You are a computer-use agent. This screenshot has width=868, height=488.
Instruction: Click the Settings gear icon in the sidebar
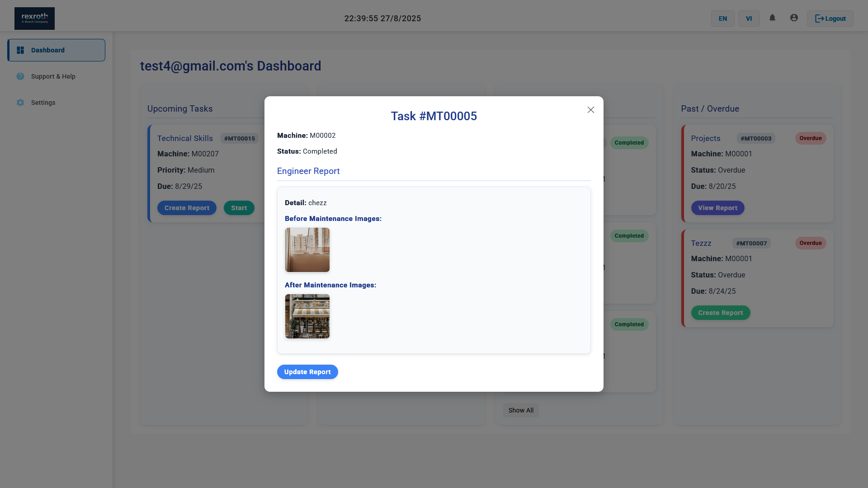coord(20,103)
